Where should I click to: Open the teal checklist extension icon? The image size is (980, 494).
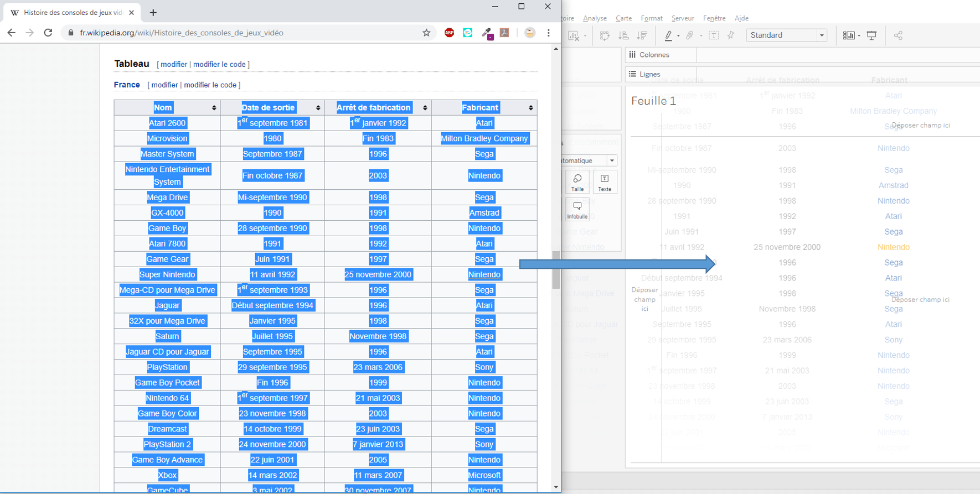click(x=468, y=33)
